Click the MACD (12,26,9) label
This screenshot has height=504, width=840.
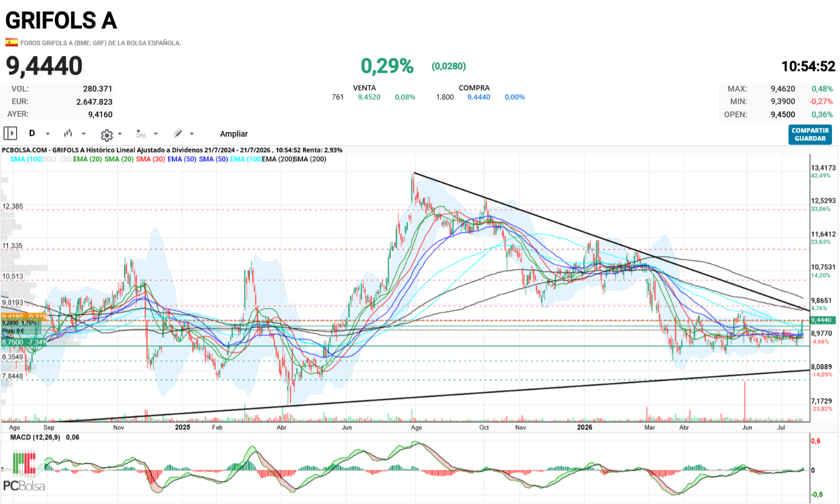pyautogui.click(x=37, y=437)
